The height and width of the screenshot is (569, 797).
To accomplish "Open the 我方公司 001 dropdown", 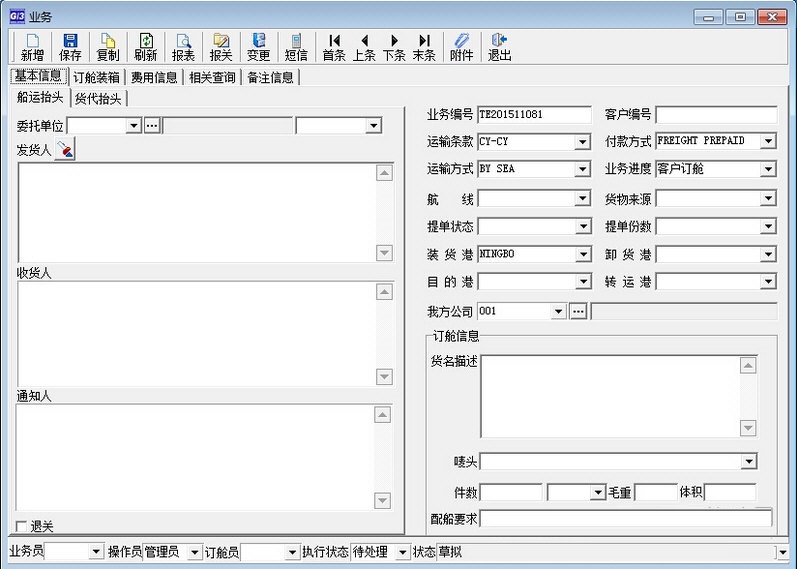I will pyautogui.click(x=558, y=311).
